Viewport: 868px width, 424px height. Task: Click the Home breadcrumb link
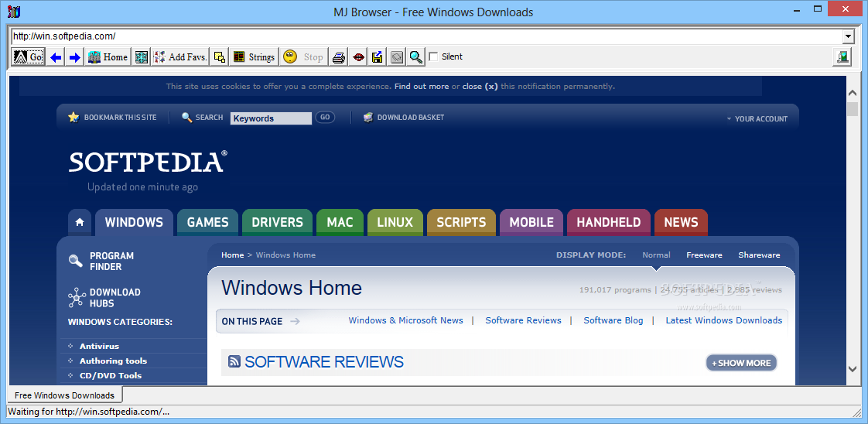pyautogui.click(x=233, y=255)
